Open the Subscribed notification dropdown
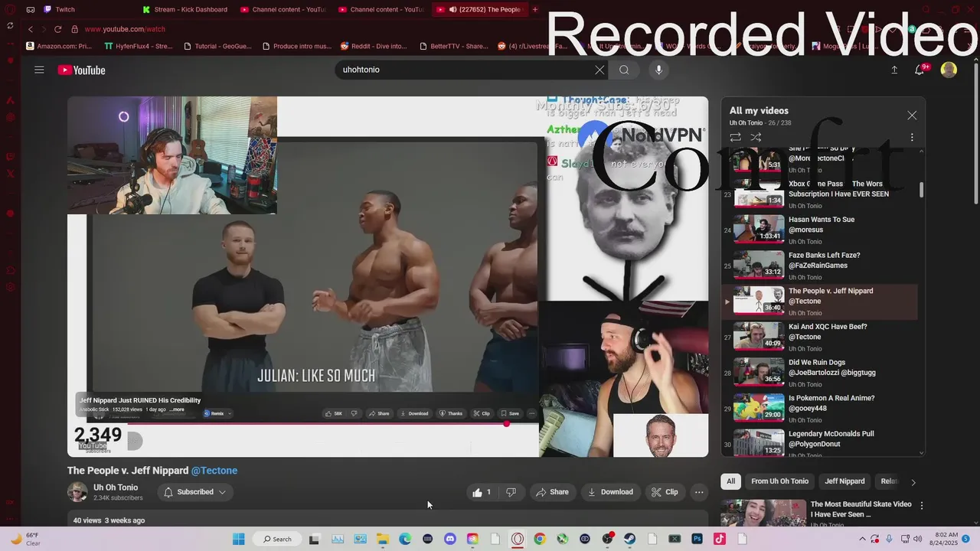 (194, 492)
